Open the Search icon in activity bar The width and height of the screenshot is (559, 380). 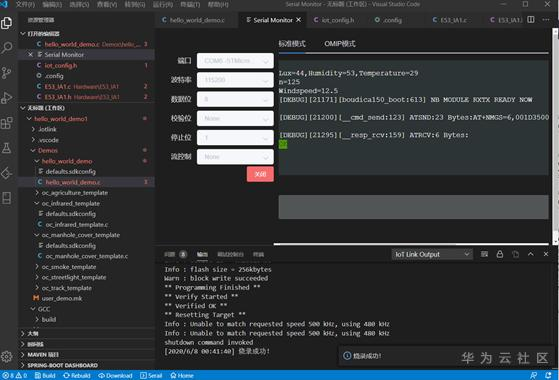[x=7, y=47]
